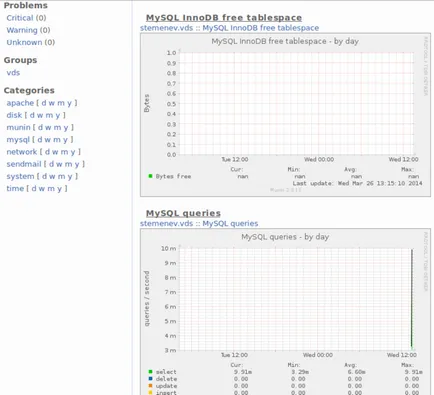The height and width of the screenshot is (395, 434).
Task: Open stemenev.vds link above queries graph
Action: pos(167,224)
